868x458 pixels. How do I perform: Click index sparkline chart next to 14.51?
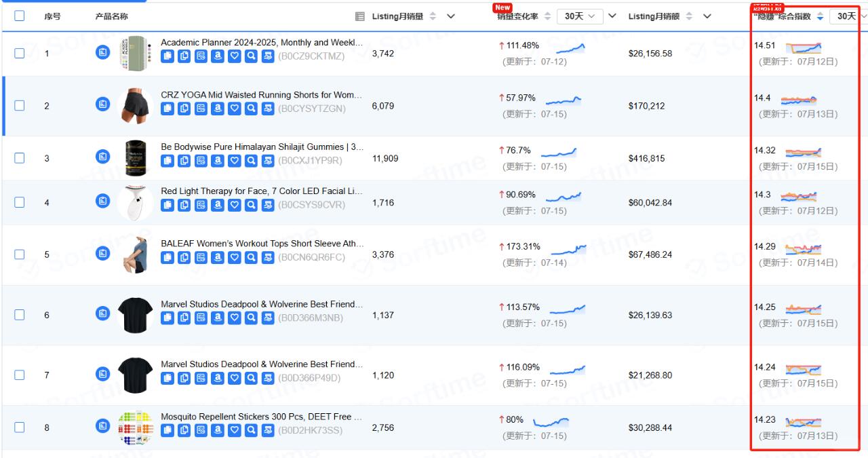804,47
